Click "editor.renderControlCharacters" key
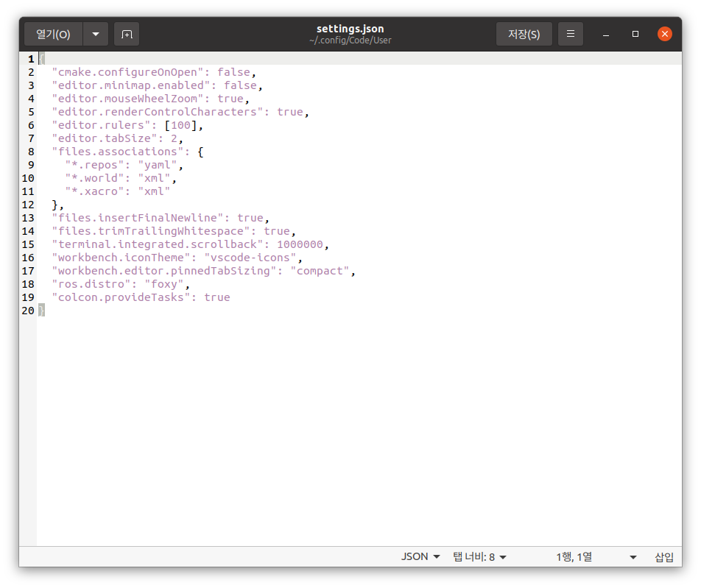 158,112
